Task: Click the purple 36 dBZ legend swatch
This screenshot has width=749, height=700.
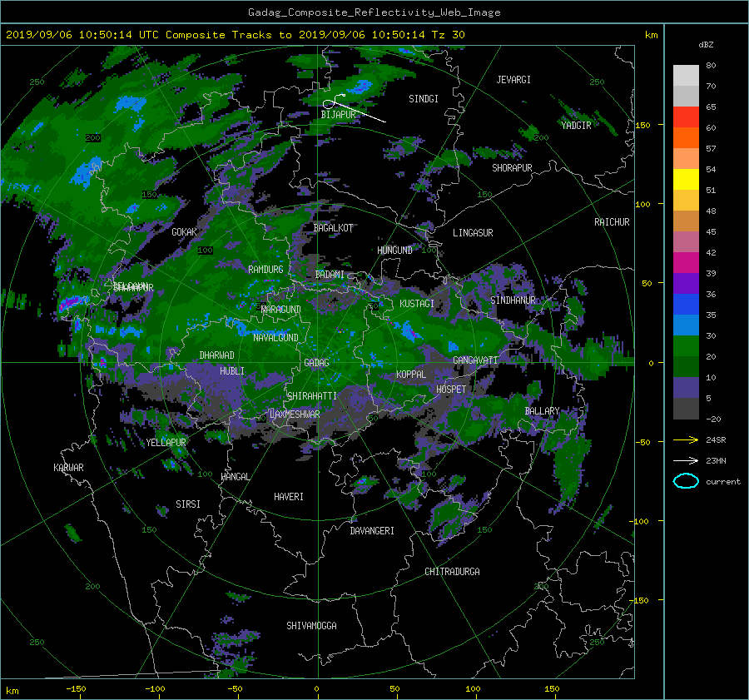Action: (686, 283)
